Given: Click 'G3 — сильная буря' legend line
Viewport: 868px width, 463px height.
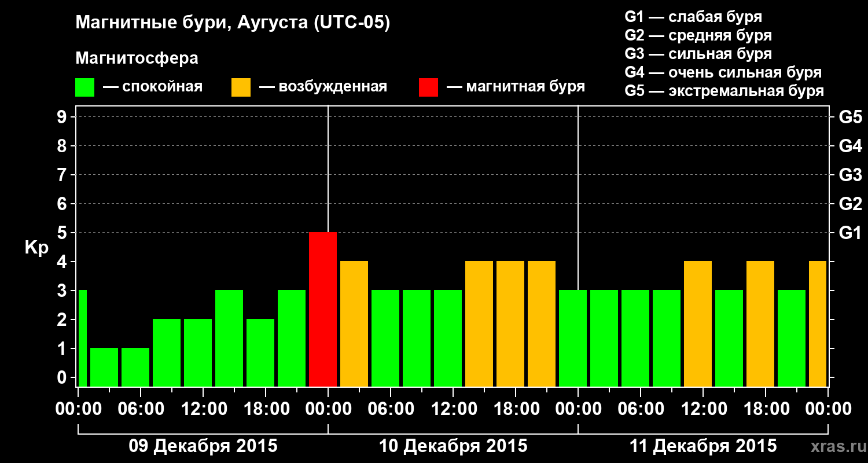Looking at the screenshot, I should (698, 54).
